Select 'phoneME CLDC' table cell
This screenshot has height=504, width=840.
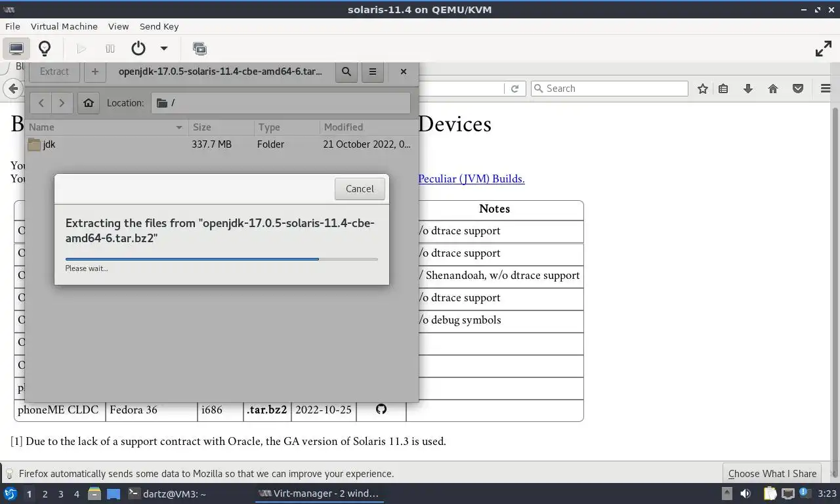pyautogui.click(x=59, y=409)
